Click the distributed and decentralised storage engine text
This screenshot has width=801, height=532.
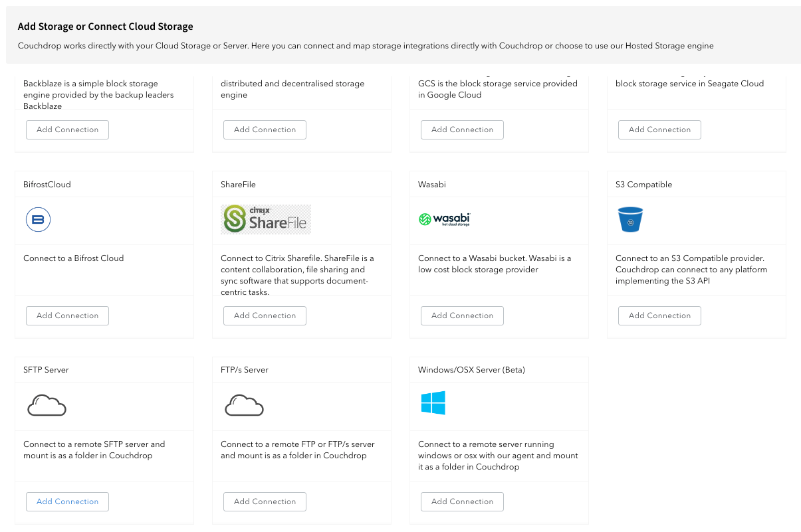click(x=292, y=89)
